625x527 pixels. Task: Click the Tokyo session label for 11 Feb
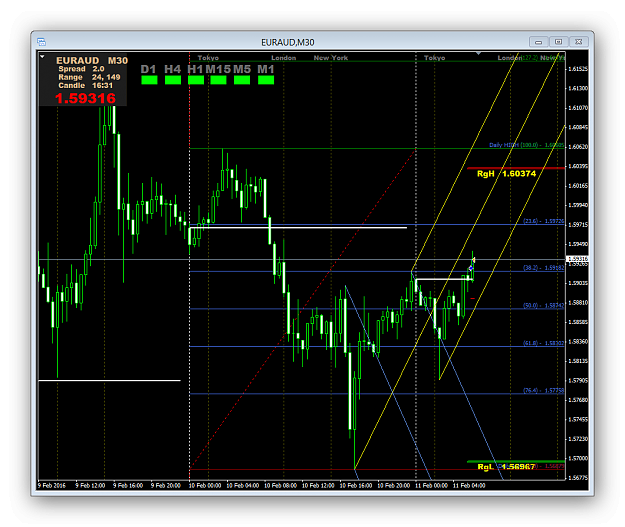point(434,58)
